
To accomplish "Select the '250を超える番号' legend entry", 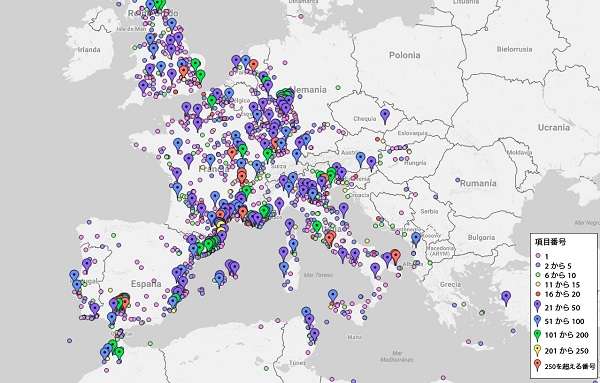I will click(565, 366).
